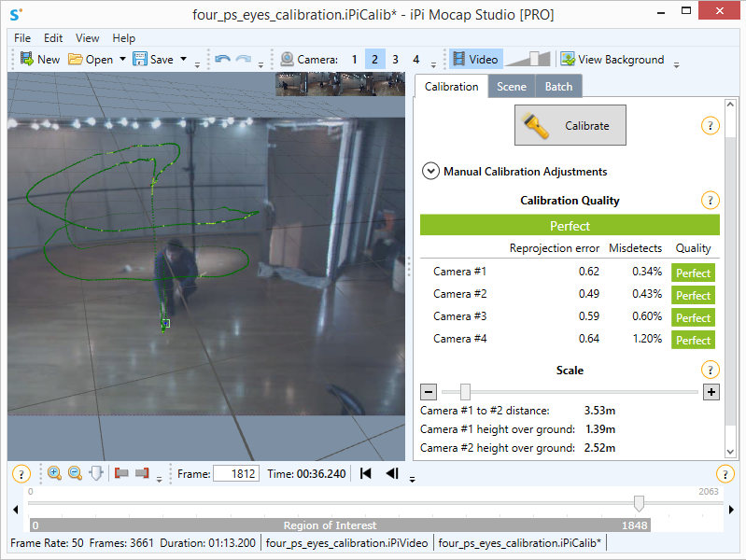Redo the last action
746x560 pixels.
(x=244, y=59)
